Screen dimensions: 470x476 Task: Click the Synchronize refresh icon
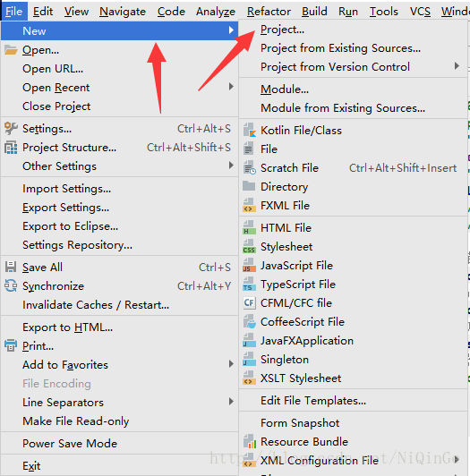click(x=11, y=286)
